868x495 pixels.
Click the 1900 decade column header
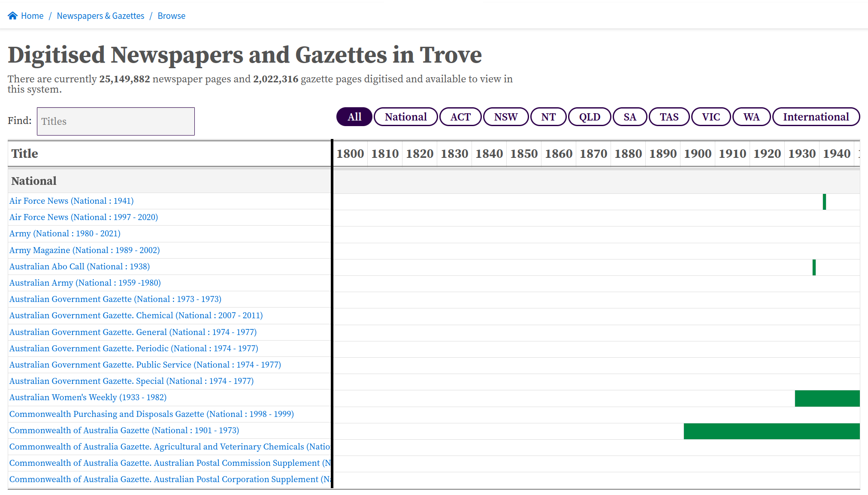[698, 154]
